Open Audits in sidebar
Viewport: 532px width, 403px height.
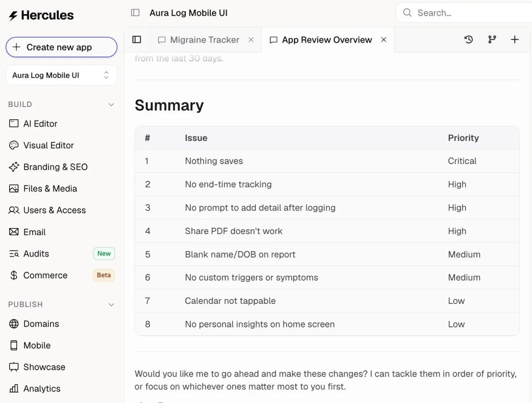click(x=36, y=254)
